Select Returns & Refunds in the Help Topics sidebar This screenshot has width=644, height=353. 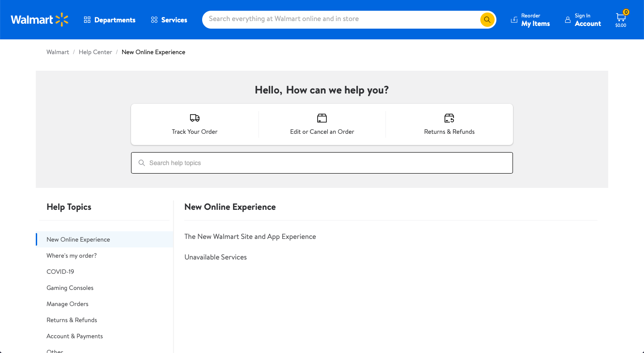tap(72, 320)
